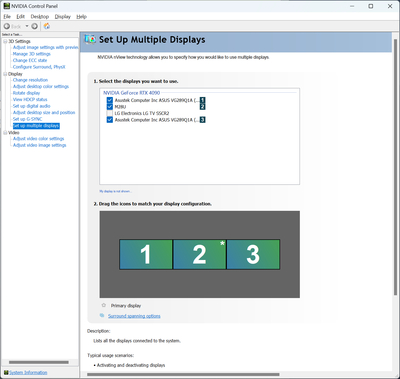Click the 3D Settings category label
400x379 pixels.
pyautogui.click(x=19, y=41)
